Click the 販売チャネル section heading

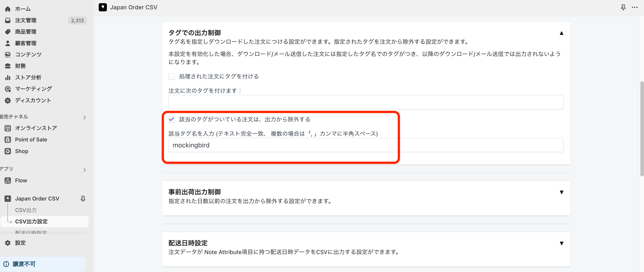pyautogui.click(x=14, y=117)
